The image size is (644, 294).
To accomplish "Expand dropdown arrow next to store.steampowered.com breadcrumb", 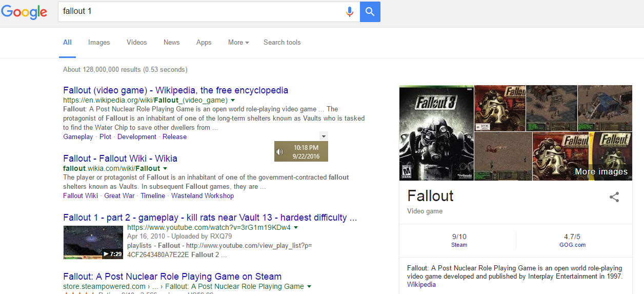I will [x=309, y=287].
